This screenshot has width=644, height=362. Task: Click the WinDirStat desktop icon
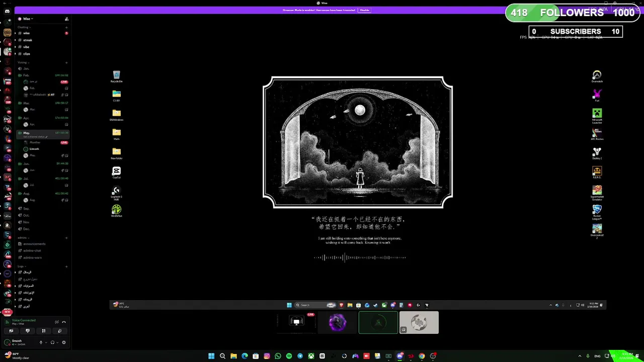[x=116, y=211]
